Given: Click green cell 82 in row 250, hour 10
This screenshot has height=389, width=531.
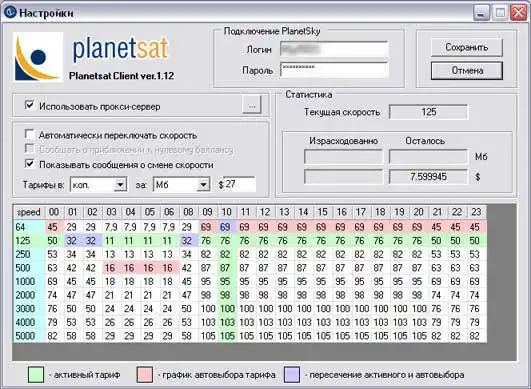Looking at the screenshot, I should [227, 254].
